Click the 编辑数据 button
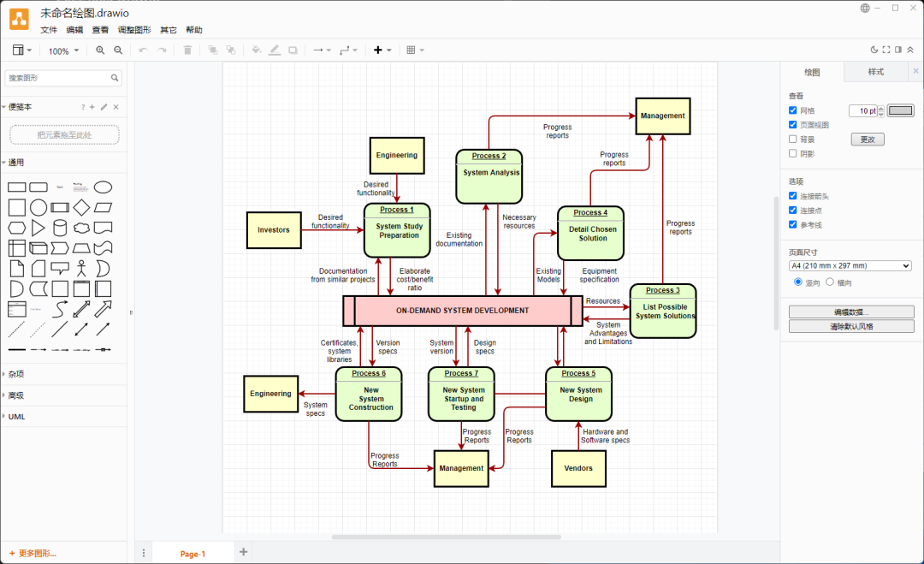This screenshot has height=564, width=924. point(851,312)
